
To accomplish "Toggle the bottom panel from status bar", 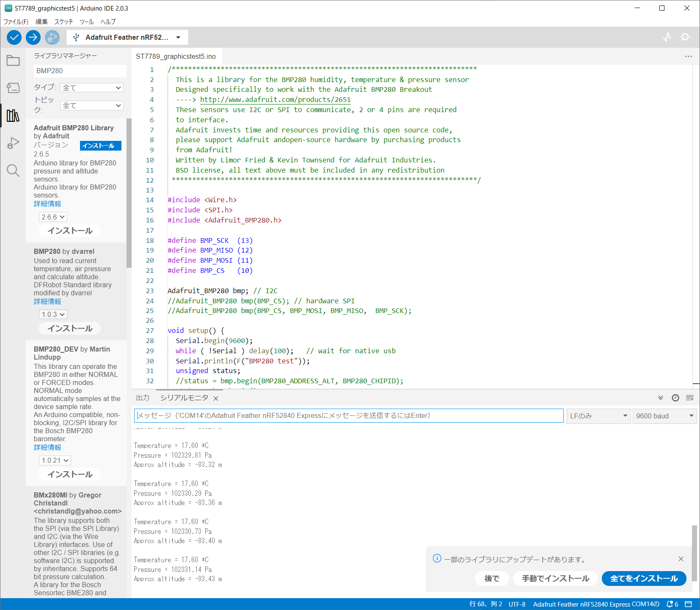I will tap(689, 604).
